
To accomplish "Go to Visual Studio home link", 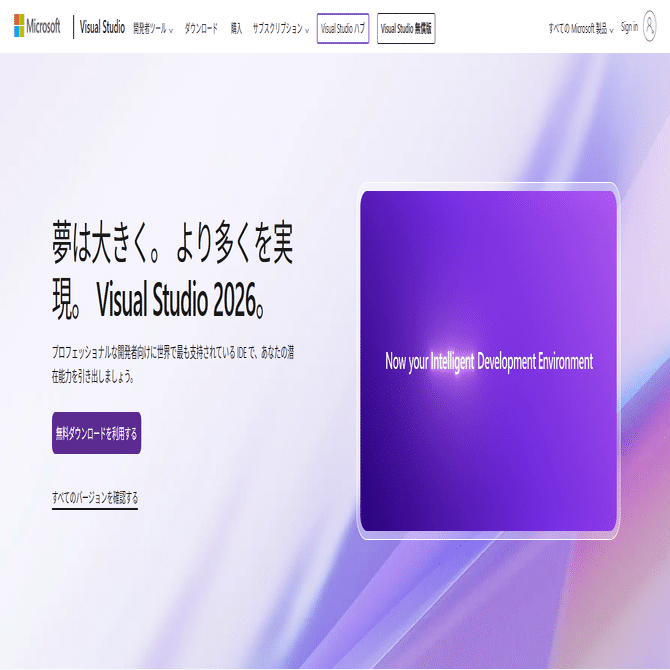I will click(x=102, y=27).
